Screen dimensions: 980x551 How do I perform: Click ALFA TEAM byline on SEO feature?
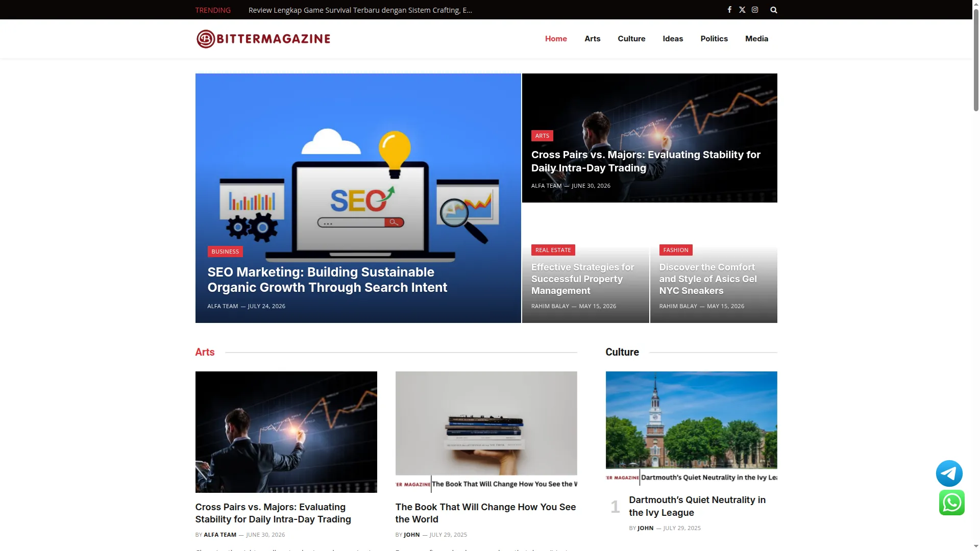pyautogui.click(x=223, y=306)
